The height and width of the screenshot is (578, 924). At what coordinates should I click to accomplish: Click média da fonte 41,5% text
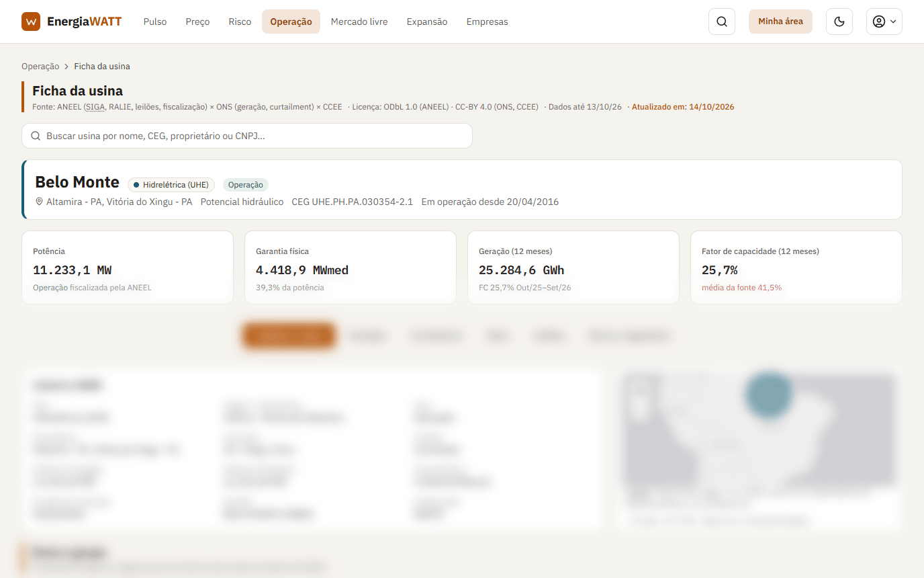(x=741, y=288)
